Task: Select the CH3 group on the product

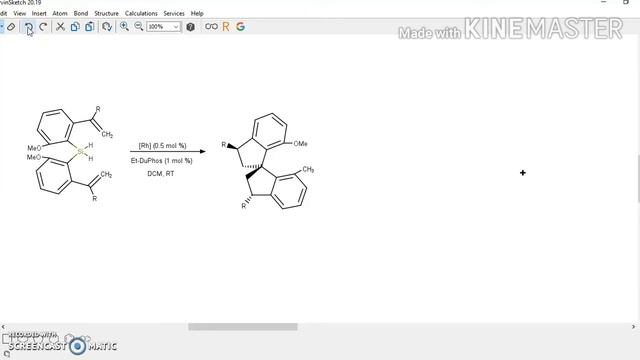Action: pos(308,169)
